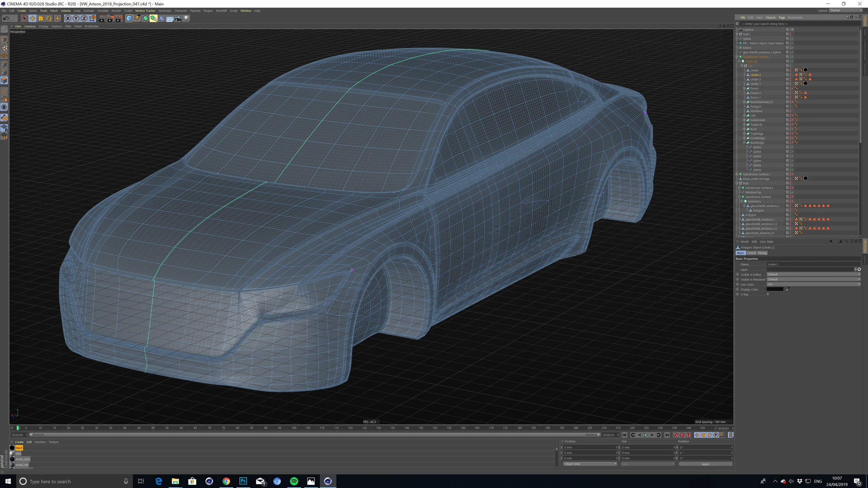Click the Make Editable icon in left palette
This screenshot has height=488, width=868.
click(x=4, y=29)
